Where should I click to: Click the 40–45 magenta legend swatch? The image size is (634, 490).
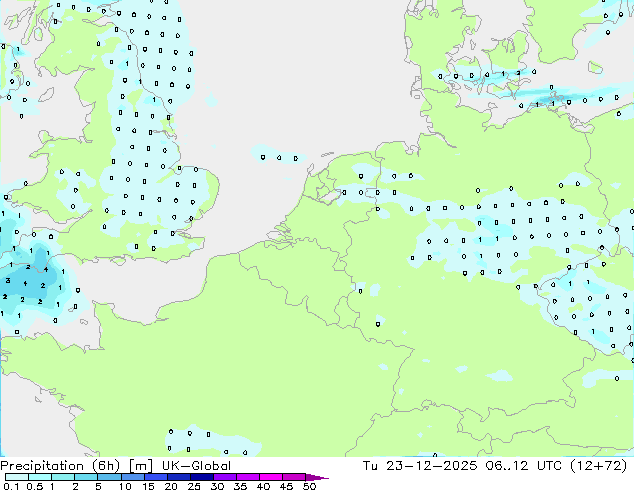tap(271, 477)
